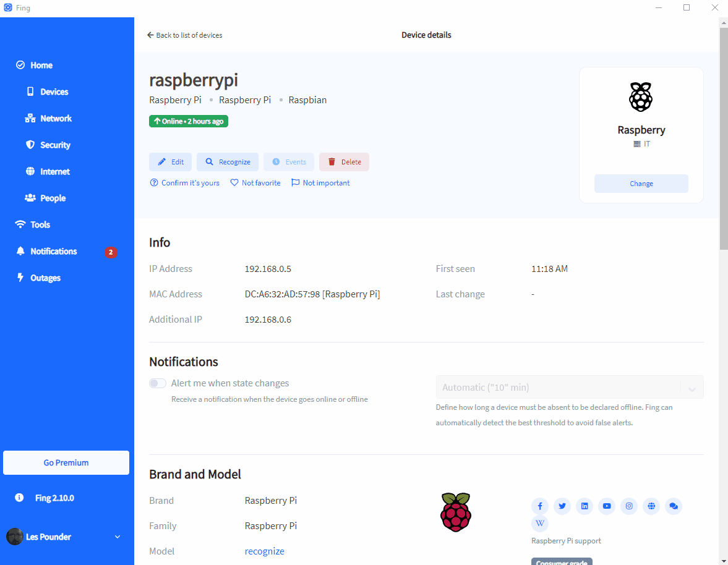Screen dimensions: 728x565
Task: Click the recognize link next to Model
Action: tap(265, 551)
